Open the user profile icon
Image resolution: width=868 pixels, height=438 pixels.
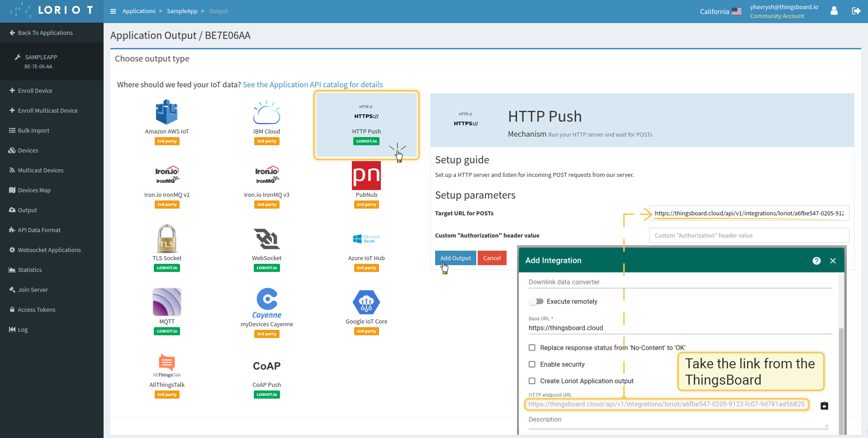click(834, 11)
